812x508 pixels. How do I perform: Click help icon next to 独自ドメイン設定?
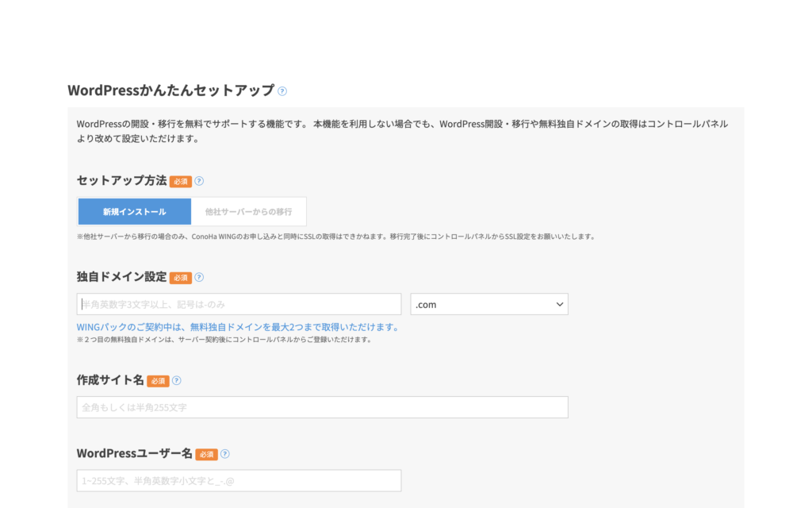click(199, 278)
